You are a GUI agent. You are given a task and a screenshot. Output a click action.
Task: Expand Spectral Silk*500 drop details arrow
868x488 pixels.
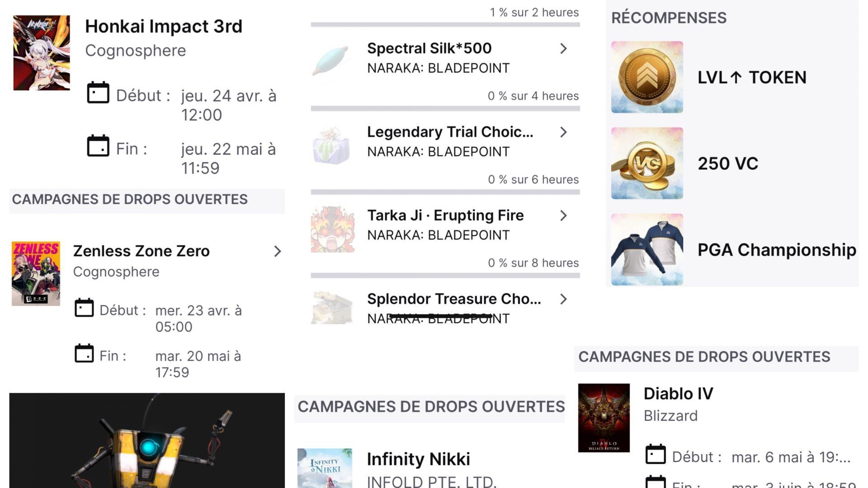(x=563, y=48)
